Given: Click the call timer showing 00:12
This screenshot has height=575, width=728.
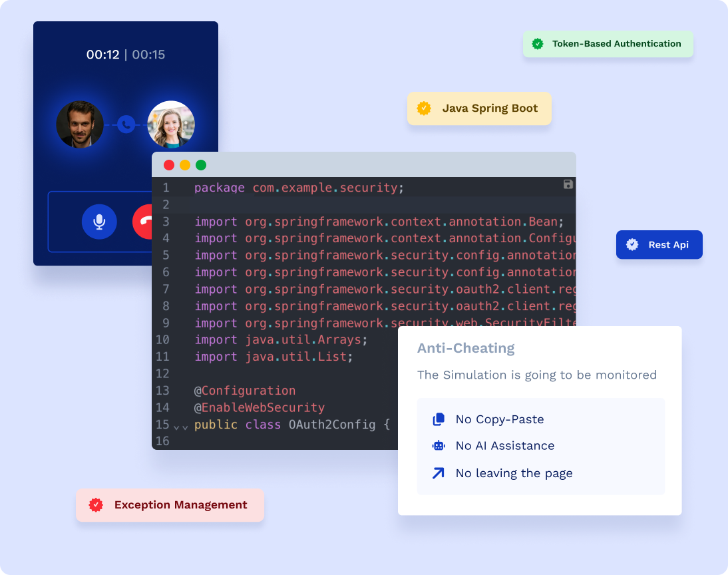Looking at the screenshot, I should point(102,55).
